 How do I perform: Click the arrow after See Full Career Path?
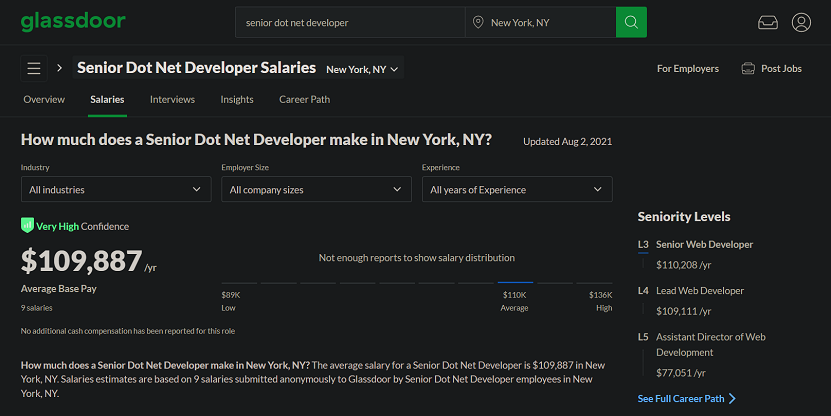coord(732,399)
